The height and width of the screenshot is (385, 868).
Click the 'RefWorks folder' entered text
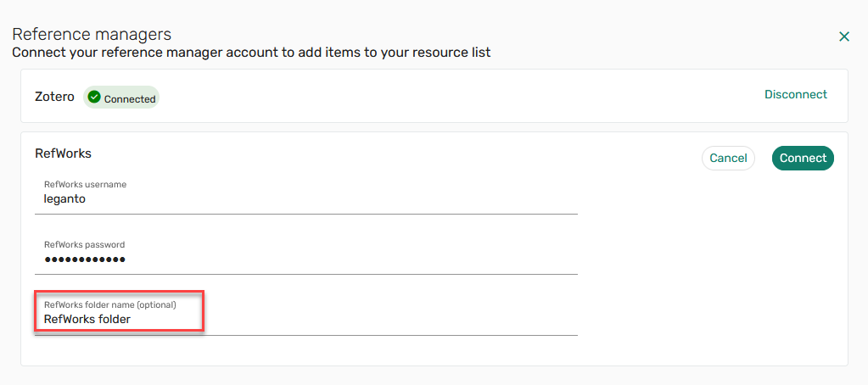pos(87,320)
